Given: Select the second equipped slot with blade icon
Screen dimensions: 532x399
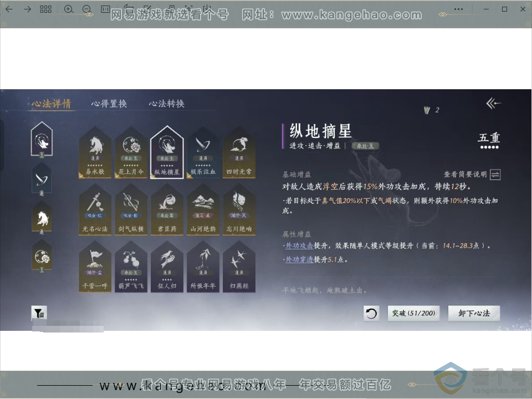Looking at the screenshot, I should 42,179.
